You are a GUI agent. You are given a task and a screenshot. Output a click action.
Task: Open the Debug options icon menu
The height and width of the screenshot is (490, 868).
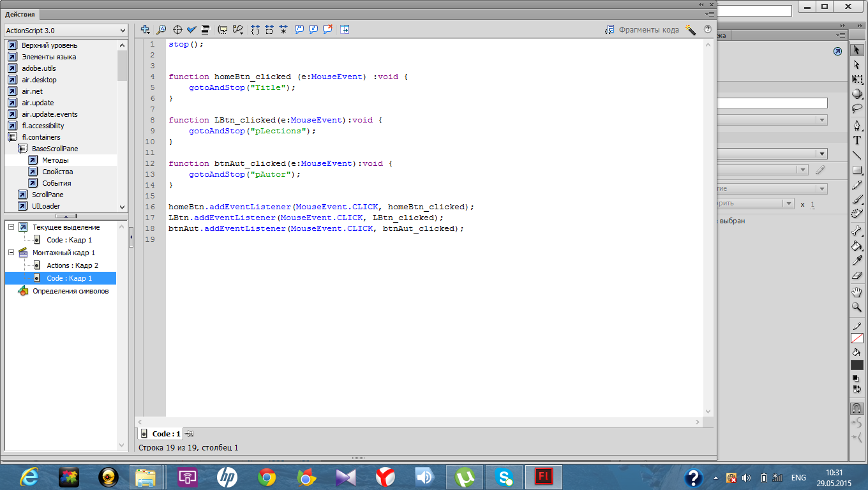(238, 29)
